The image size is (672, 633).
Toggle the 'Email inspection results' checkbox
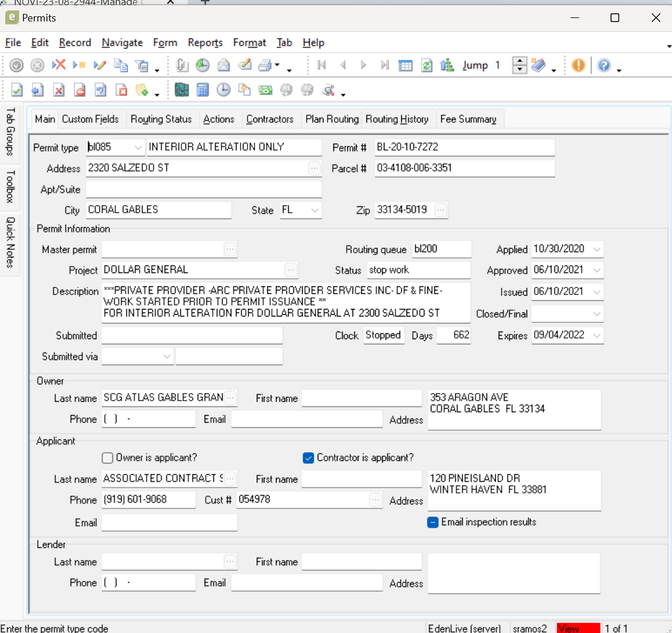tap(433, 522)
